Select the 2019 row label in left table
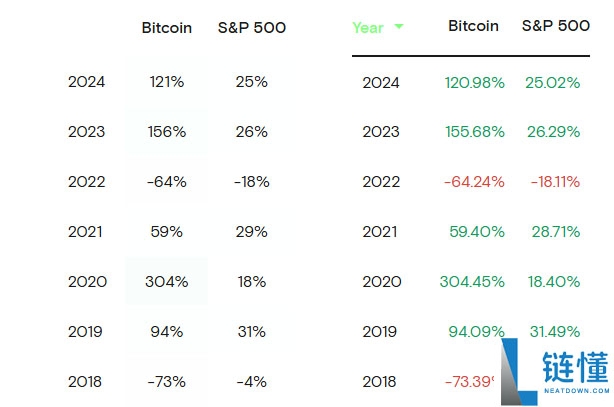 click(x=86, y=332)
